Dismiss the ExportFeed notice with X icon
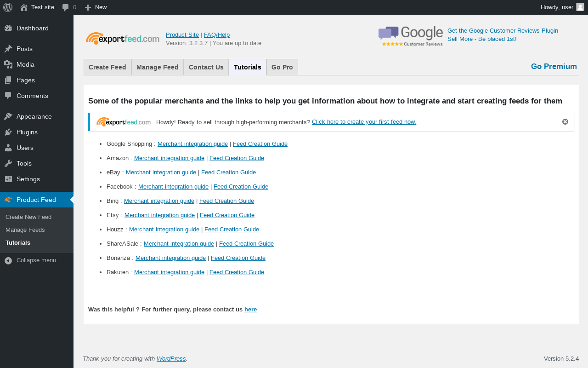Screen dimensions: 588x368 tap(565, 122)
